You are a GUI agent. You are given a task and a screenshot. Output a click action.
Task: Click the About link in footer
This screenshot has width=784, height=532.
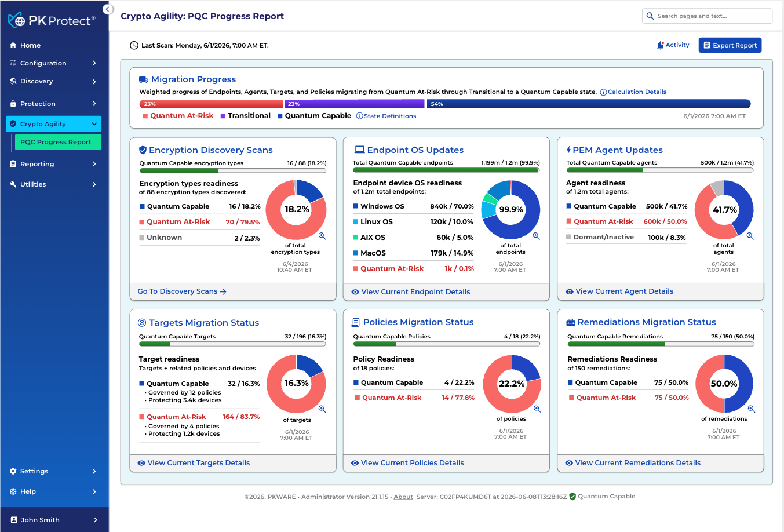coord(403,497)
